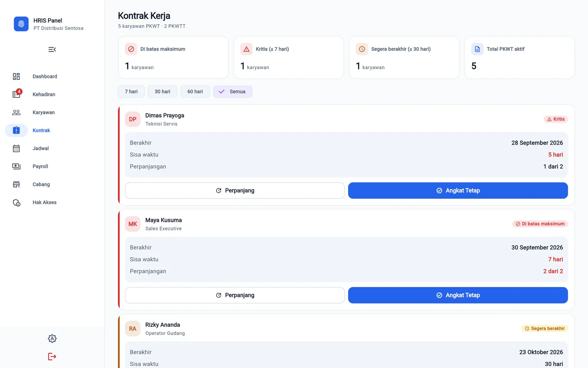Viewport: 588px width, 368px height.
Task: Click the Total PKWT aktif document icon
Action: [x=477, y=49]
